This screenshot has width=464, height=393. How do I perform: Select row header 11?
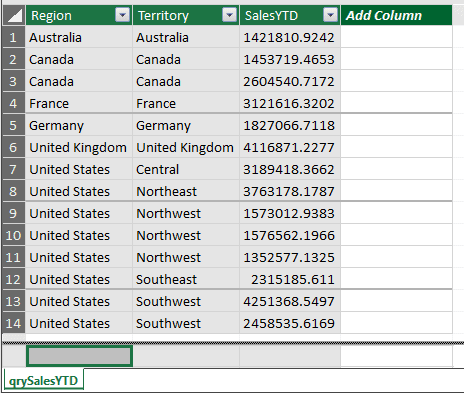coord(14,257)
